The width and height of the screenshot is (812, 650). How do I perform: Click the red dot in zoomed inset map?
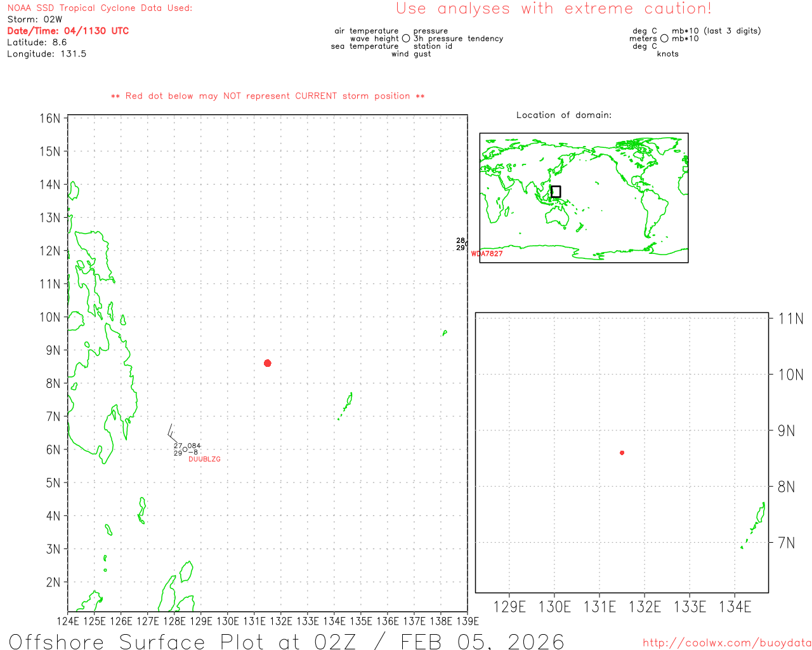[x=622, y=453]
